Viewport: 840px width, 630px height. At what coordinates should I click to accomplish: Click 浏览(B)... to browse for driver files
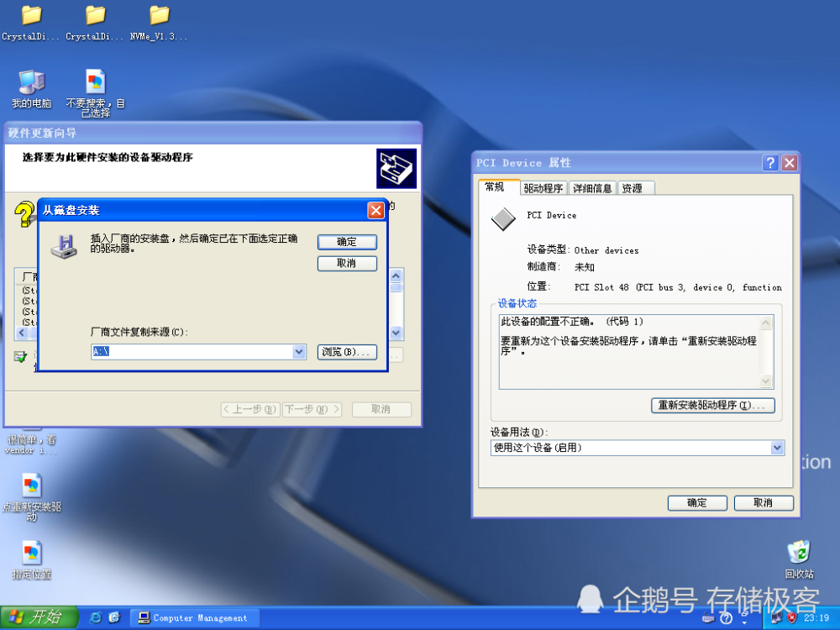click(x=347, y=353)
